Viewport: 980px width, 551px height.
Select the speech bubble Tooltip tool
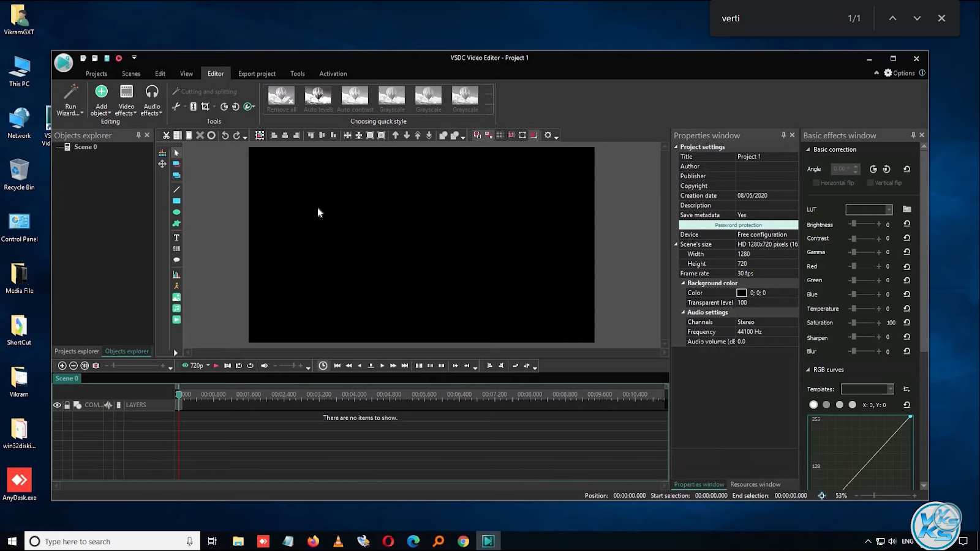click(x=176, y=260)
